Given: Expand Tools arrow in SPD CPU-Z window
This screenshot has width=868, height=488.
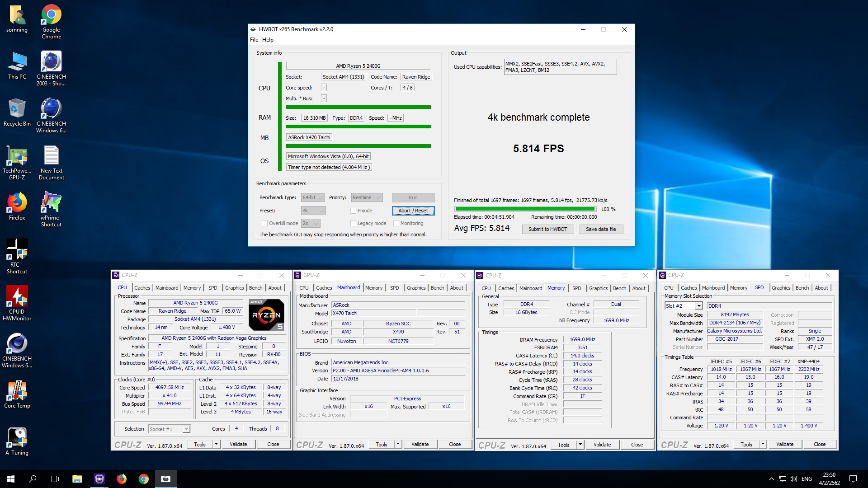Looking at the screenshot, I should (763, 445).
